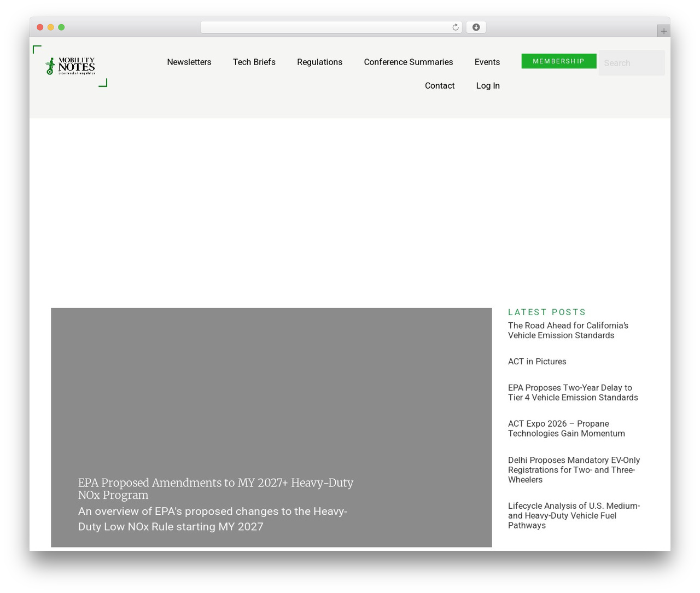
Task: Open EPA Proposes Two-Year Delay to Tier 4 post
Action: pos(573,393)
